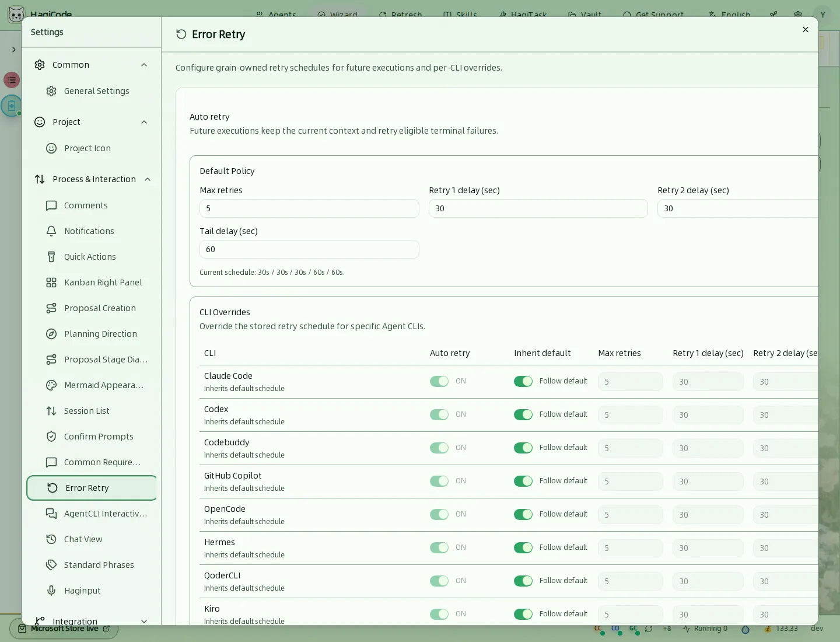Click the Kanban Right Panel grid icon
The image size is (840, 642).
coord(51,282)
